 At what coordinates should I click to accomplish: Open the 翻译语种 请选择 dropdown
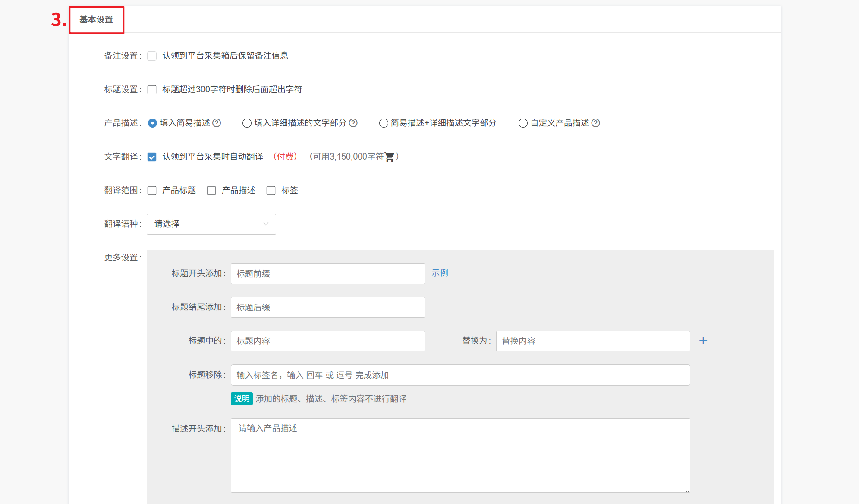211,224
